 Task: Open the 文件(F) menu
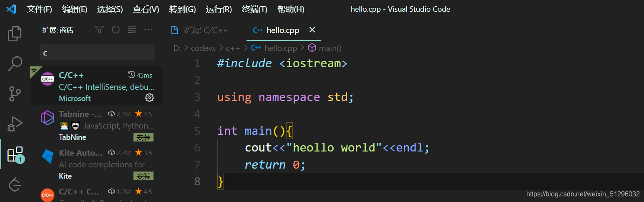coord(40,9)
